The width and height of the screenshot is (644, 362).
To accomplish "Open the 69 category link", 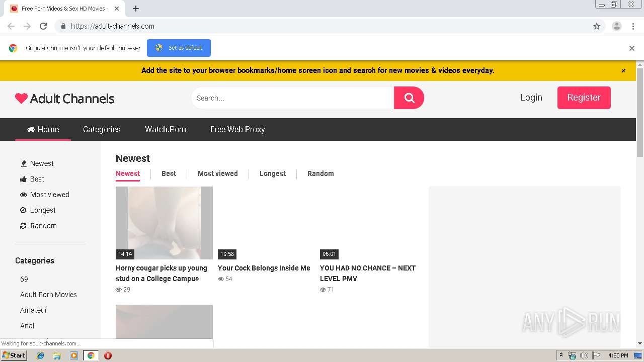I will (x=24, y=279).
